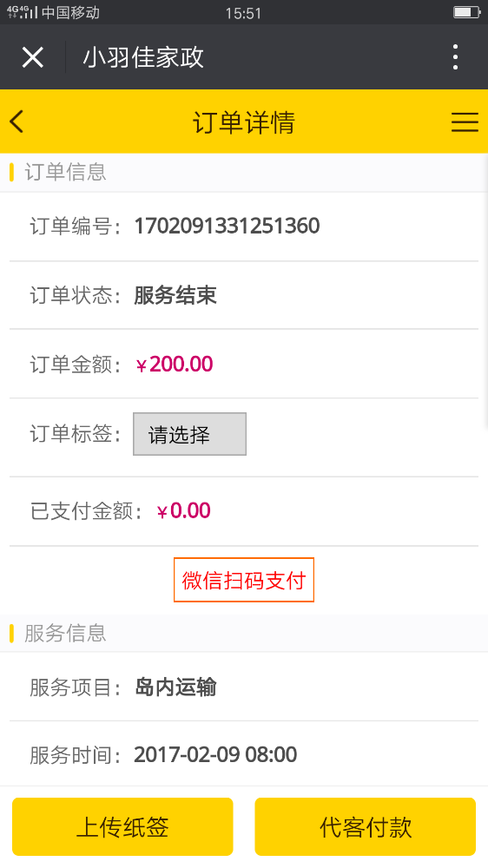This screenshot has width=488, height=868.
Task: Close the 小羽佳家政 web page
Action: pos(33,57)
